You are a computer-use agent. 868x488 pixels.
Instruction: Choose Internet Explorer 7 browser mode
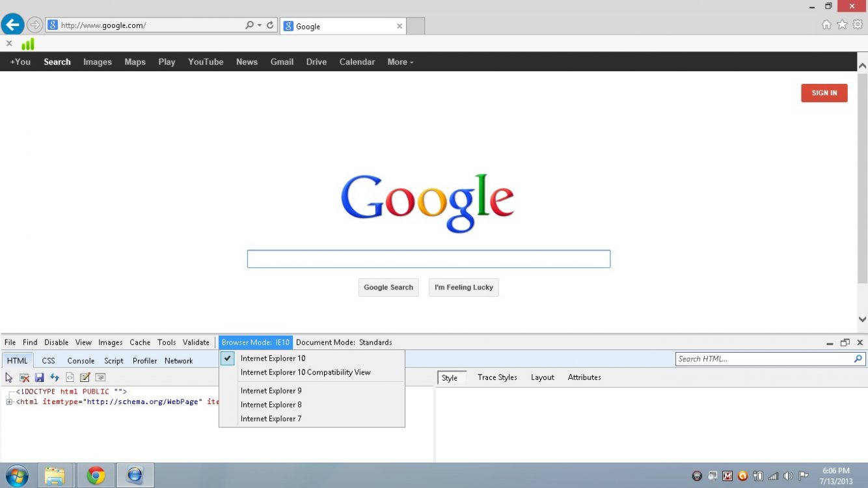tap(312, 419)
